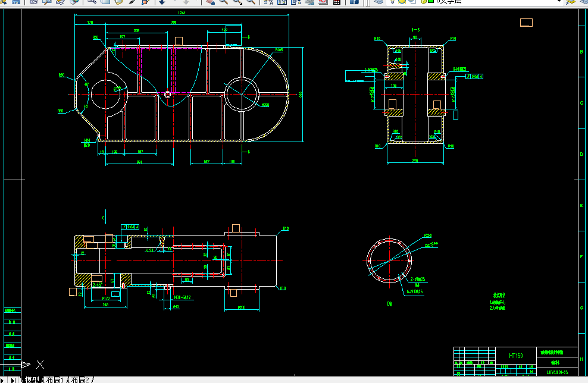588x383 pixels.
Task: Toggle layer on/off lightbulb icon
Action: 393,2
